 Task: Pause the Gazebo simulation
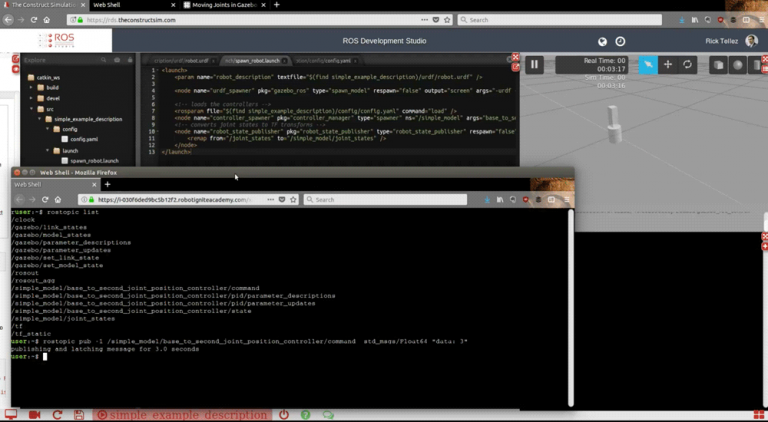(x=534, y=65)
